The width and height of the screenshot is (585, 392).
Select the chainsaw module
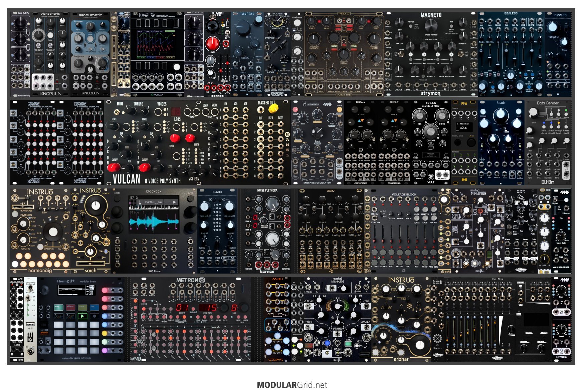pyautogui.click(x=298, y=54)
